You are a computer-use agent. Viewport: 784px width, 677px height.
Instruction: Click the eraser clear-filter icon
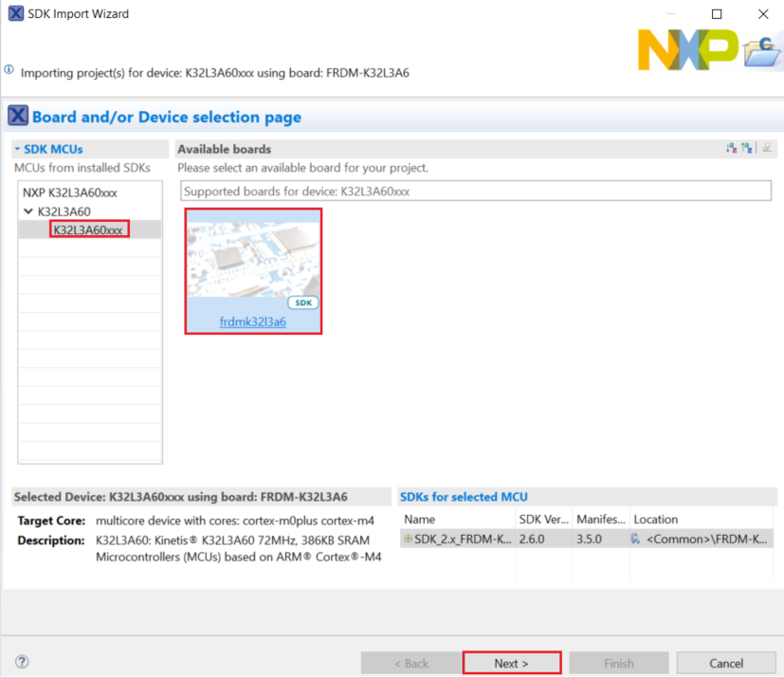pos(767,148)
